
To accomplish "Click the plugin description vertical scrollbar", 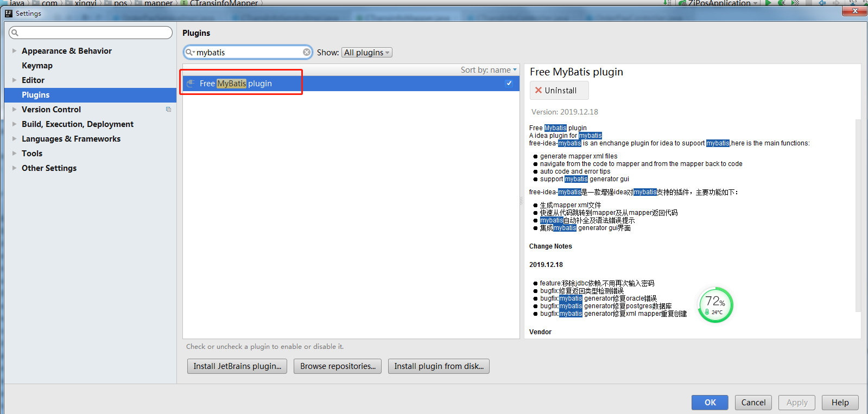I will click(858, 216).
